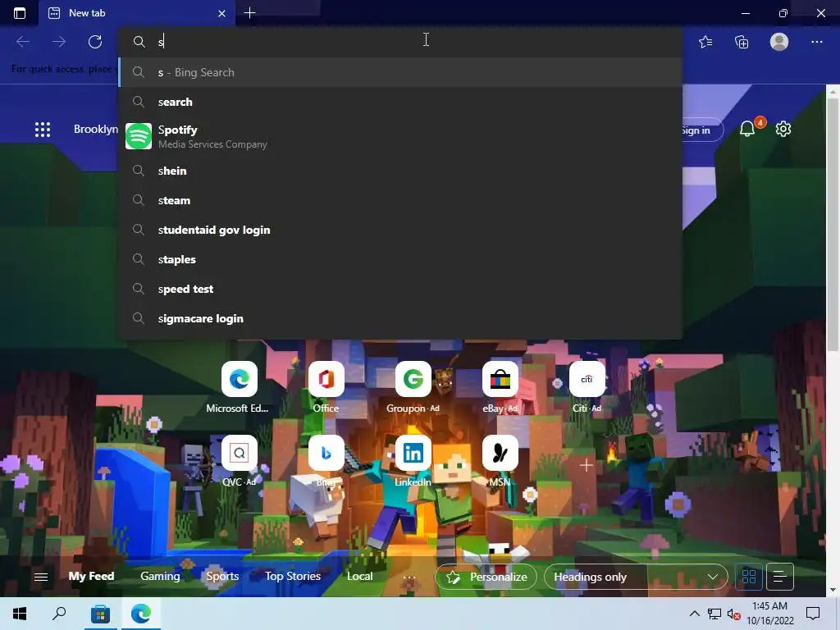The height and width of the screenshot is (630, 840).
Task: Select the Gaming feed tab
Action: (160, 577)
